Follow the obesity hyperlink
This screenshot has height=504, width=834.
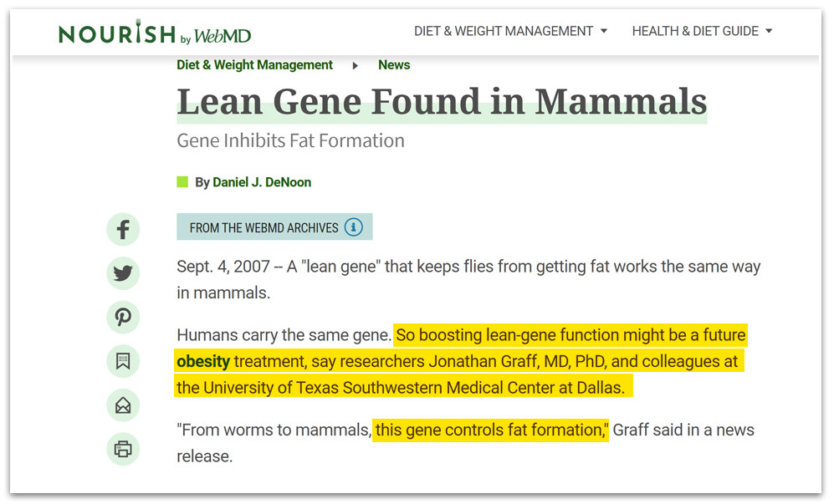(202, 362)
